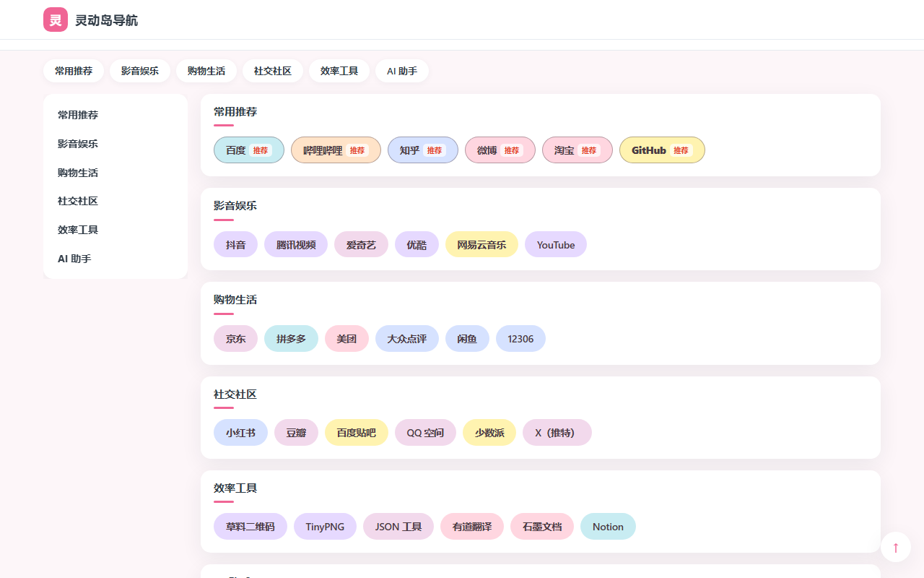Open the GitHub recommended link

pos(662,150)
